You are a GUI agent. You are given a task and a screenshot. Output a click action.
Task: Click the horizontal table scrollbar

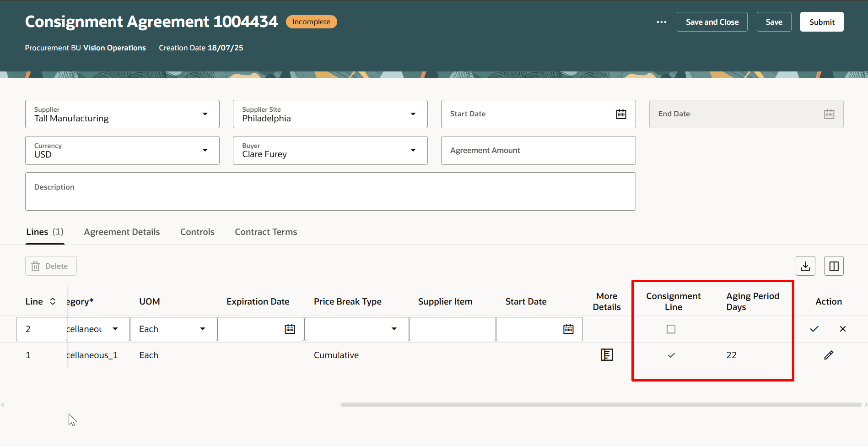(x=601, y=405)
